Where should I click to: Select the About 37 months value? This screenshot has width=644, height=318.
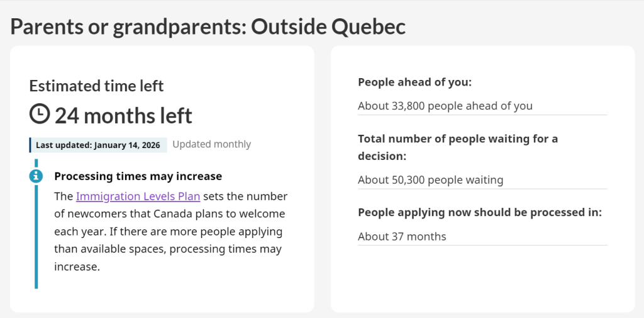402,237
